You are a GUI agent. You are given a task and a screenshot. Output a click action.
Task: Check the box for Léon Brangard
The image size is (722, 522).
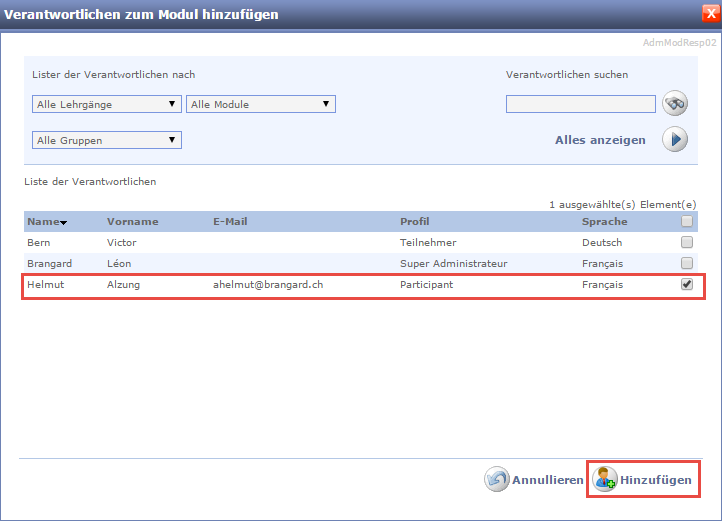[x=686, y=263]
